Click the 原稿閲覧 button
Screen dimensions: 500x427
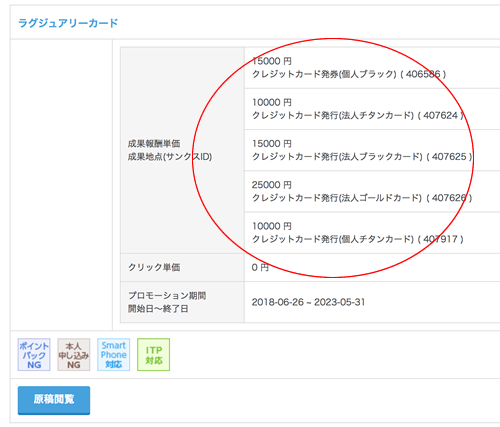(x=54, y=400)
